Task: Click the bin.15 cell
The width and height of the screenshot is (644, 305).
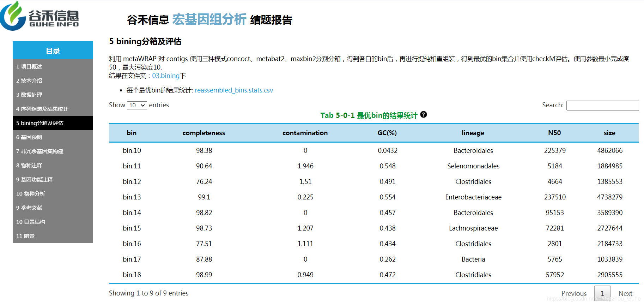Action: click(132, 228)
